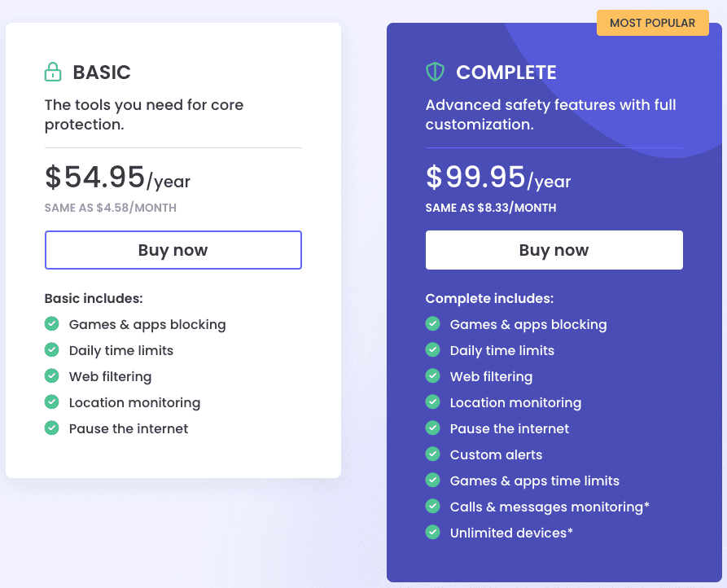Click the green lock icon beside BASIC
The height and width of the screenshot is (588, 727).
[x=52, y=72]
